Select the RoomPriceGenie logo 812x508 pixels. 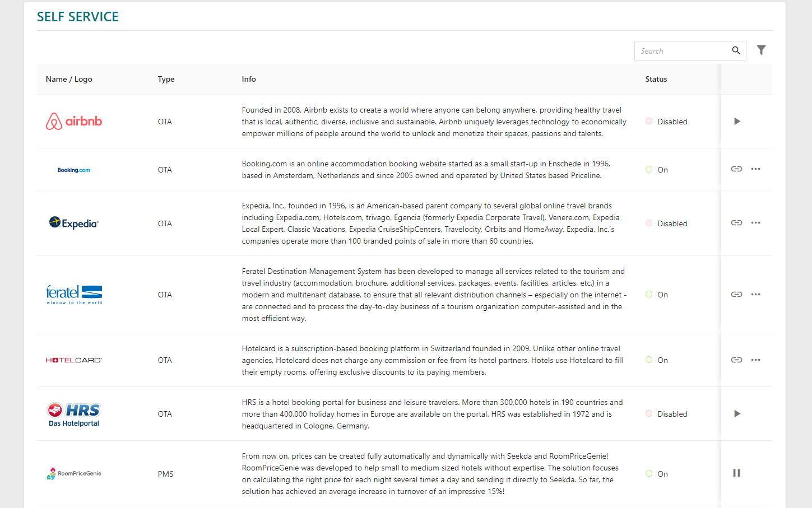click(x=74, y=473)
